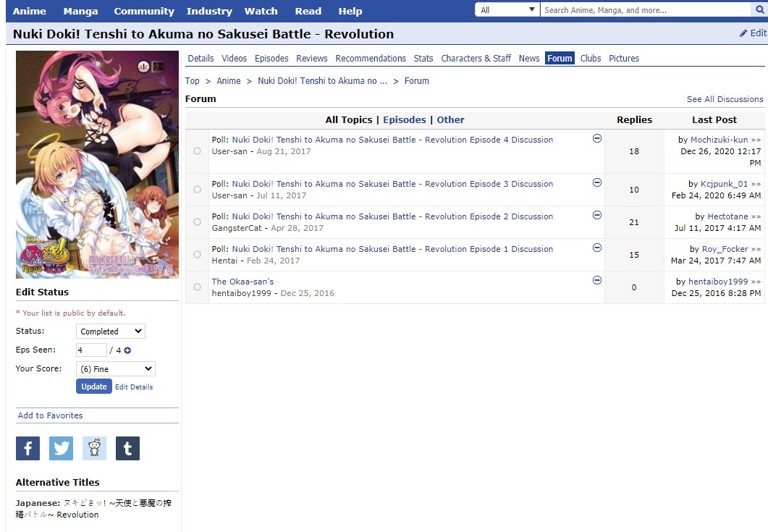Open the Your Score dropdown

[116, 369]
